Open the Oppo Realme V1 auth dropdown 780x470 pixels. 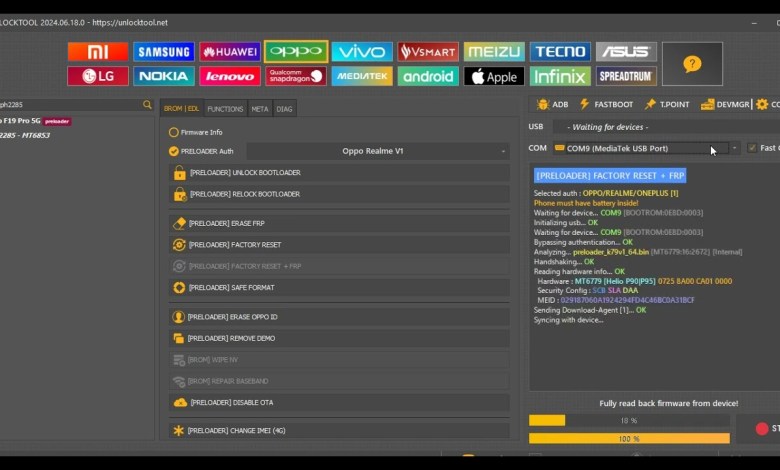[x=378, y=151]
